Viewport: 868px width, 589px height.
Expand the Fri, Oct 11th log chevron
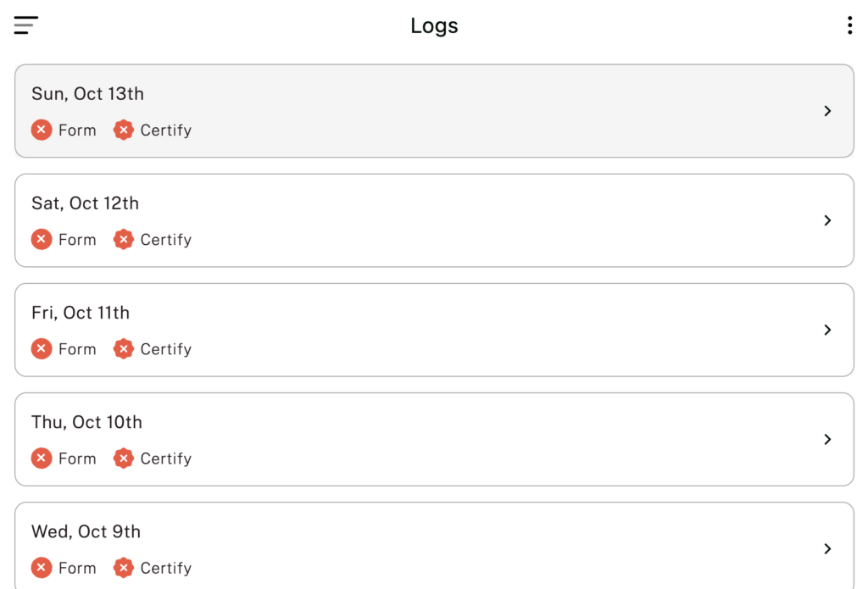[827, 330]
